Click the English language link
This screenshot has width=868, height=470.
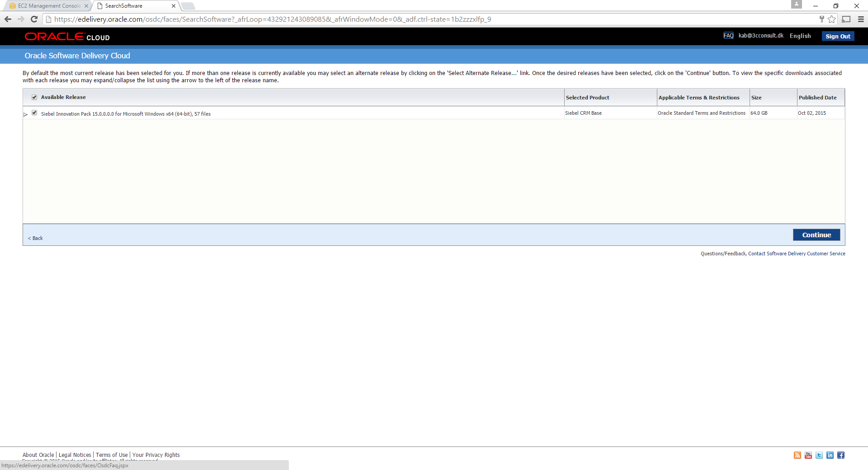coord(800,36)
